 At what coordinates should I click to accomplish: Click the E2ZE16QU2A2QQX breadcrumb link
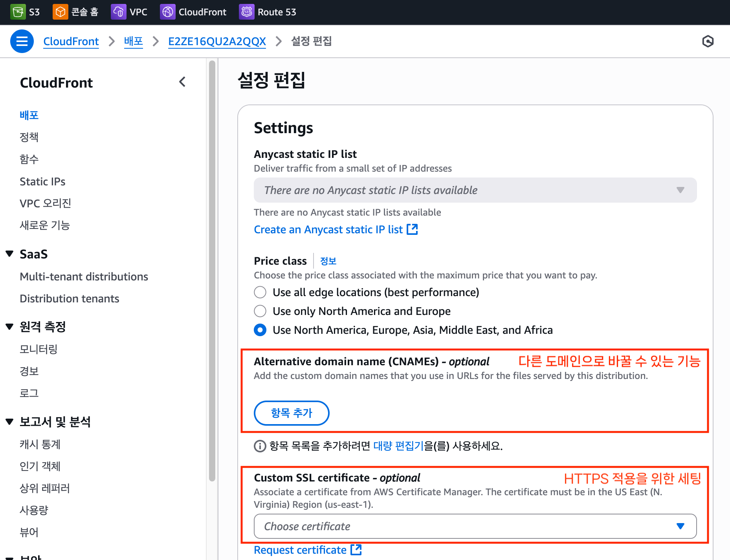pos(217,41)
